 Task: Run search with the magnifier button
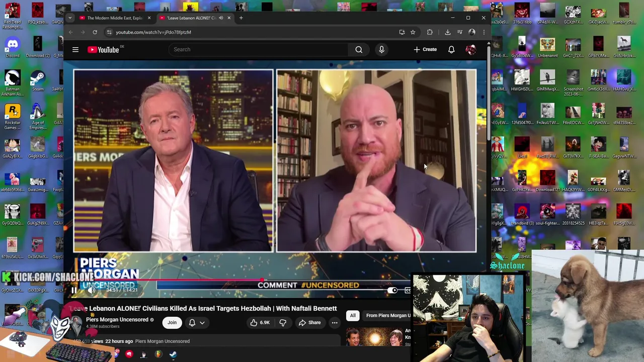pyautogui.click(x=359, y=49)
